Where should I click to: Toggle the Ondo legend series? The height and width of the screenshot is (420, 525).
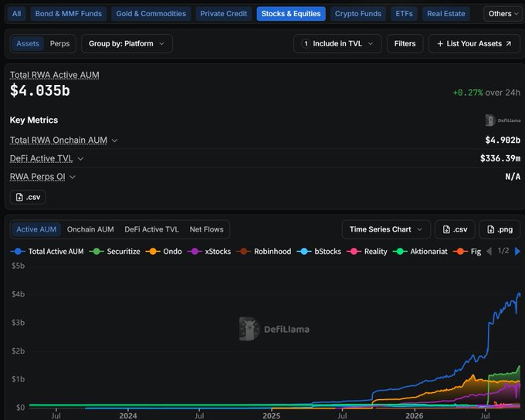[x=164, y=252]
